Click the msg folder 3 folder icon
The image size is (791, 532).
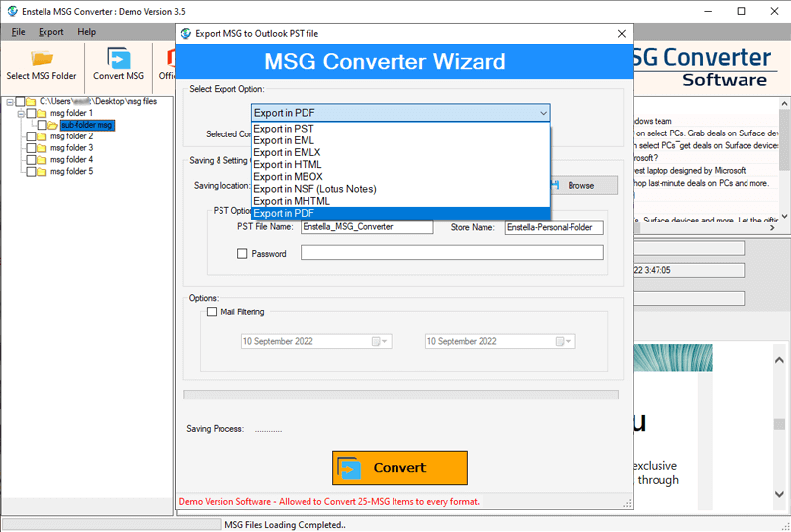tap(42, 148)
